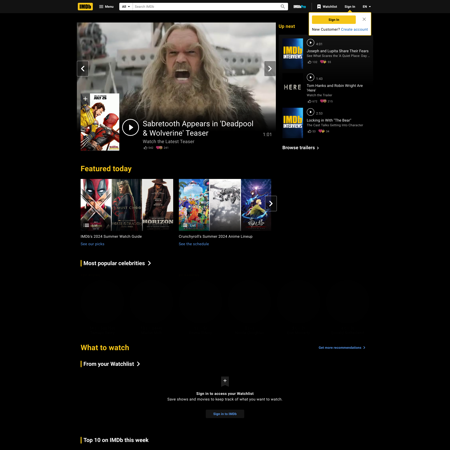
Task: Go to the next hero slide
Action: click(270, 69)
